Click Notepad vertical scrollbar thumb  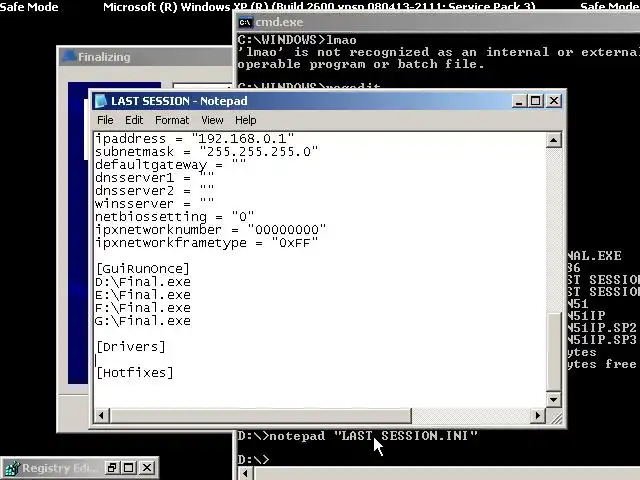coord(553,351)
